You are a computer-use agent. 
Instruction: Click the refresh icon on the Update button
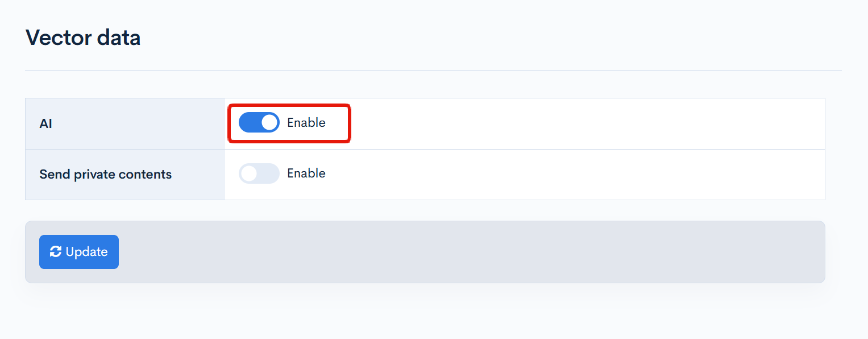click(x=56, y=252)
